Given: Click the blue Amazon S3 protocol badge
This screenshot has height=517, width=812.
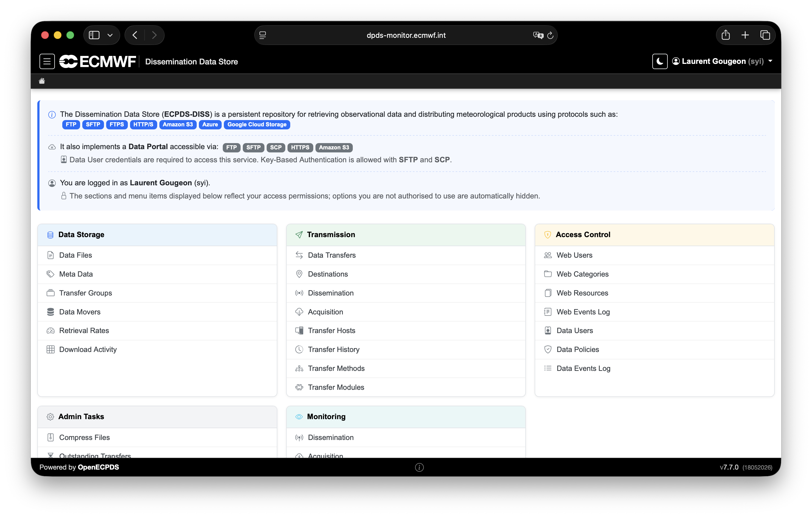Looking at the screenshot, I should tap(178, 125).
